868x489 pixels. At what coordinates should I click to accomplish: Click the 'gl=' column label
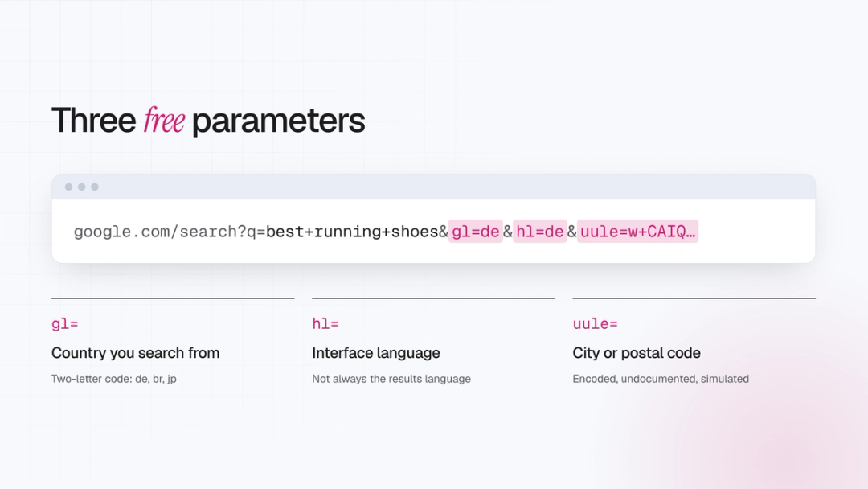point(65,324)
